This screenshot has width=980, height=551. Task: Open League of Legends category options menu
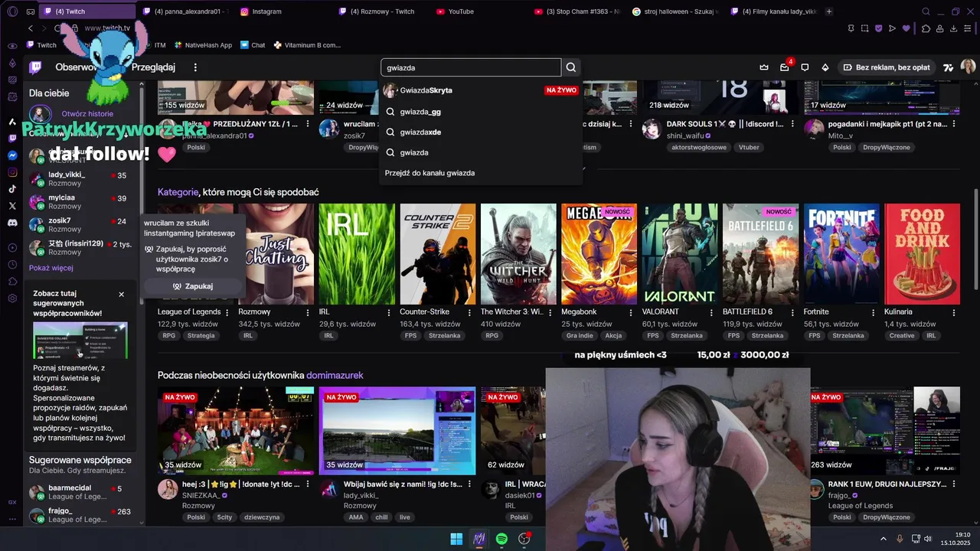point(227,312)
